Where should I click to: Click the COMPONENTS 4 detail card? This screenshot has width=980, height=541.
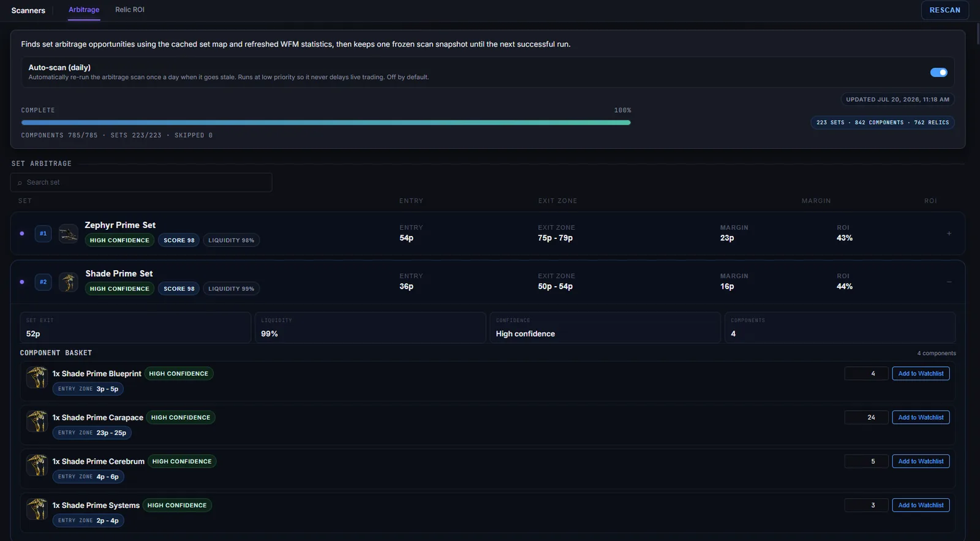pyautogui.click(x=840, y=328)
